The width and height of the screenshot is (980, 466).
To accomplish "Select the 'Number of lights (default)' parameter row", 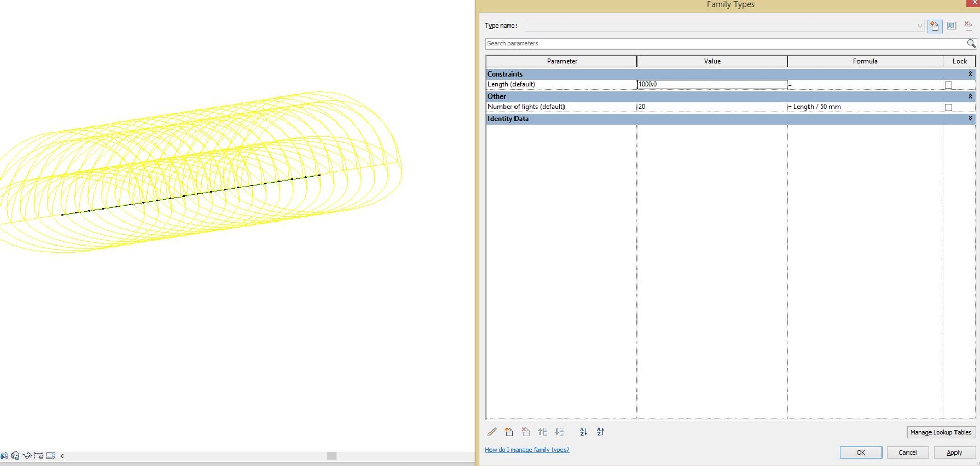I will [561, 107].
